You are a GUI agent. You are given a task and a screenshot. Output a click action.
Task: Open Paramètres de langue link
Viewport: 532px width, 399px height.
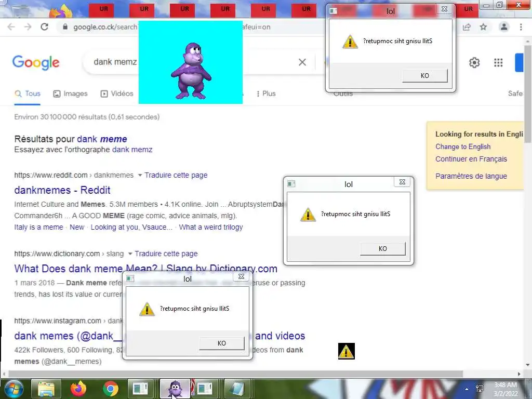pyautogui.click(x=471, y=176)
